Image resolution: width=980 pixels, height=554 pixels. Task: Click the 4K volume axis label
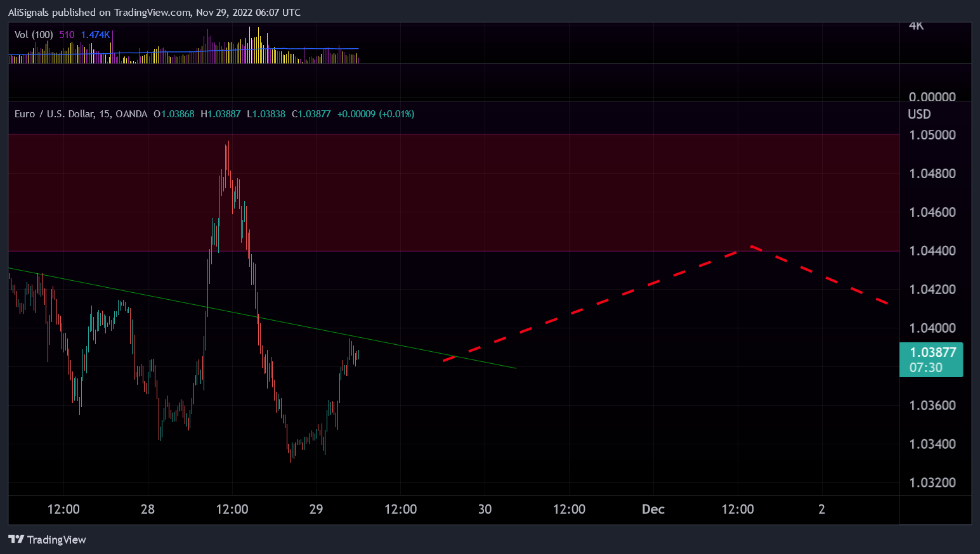tap(917, 26)
